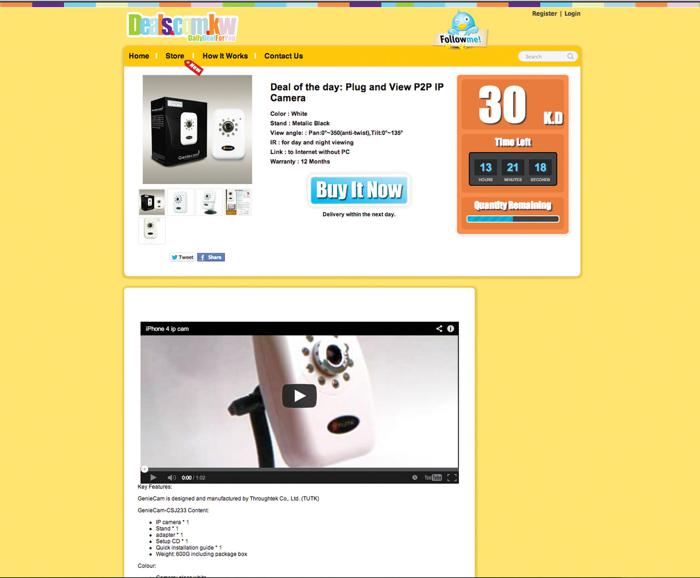
Task: Open Contact Us page
Action: [x=283, y=56]
